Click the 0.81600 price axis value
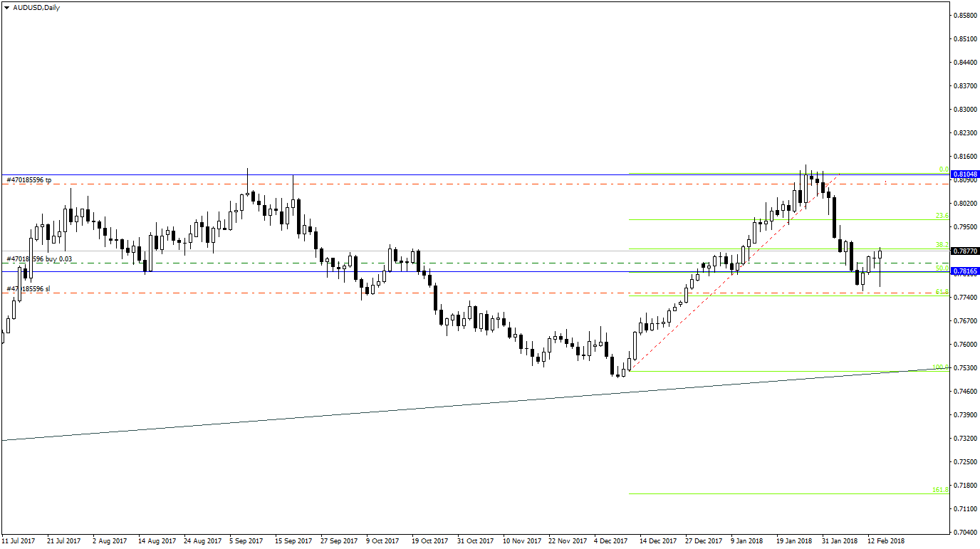The height and width of the screenshot is (549, 980). (x=964, y=156)
